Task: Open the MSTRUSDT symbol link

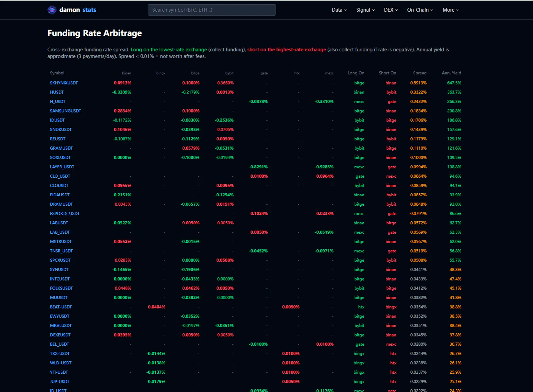Action: (61, 241)
